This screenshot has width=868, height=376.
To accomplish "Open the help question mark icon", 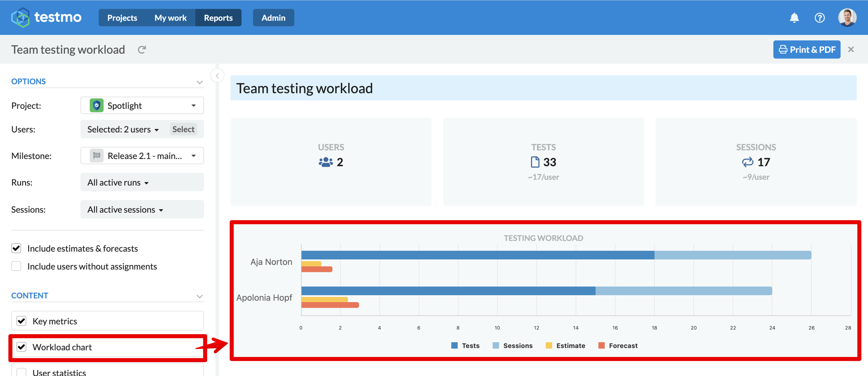I will click(x=820, y=18).
